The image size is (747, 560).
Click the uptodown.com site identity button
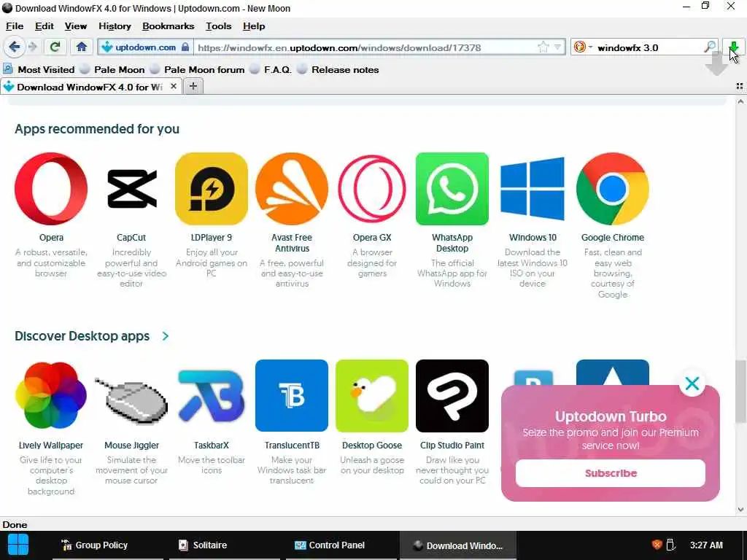pos(146,47)
